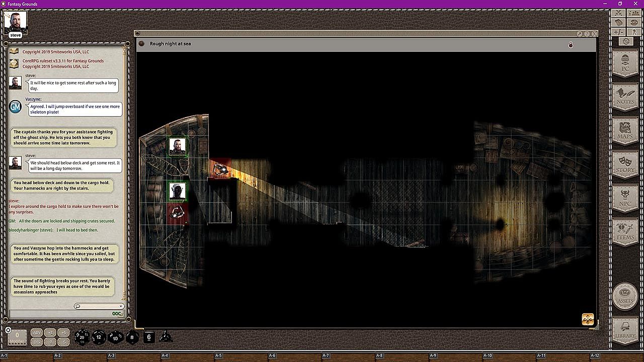This screenshot has width=644, height=362.
Task: Open the calendar tool icon
Action: click(x=618, y=23)
